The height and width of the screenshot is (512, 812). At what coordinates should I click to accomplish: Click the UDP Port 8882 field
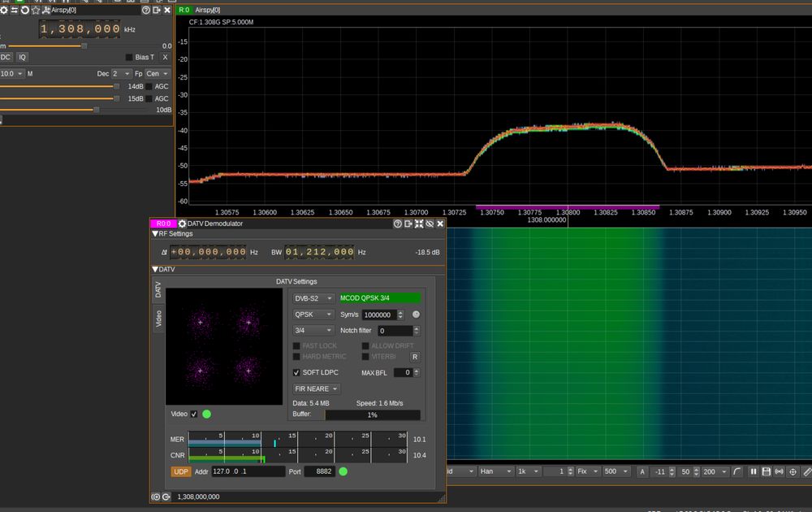[319, 471]
